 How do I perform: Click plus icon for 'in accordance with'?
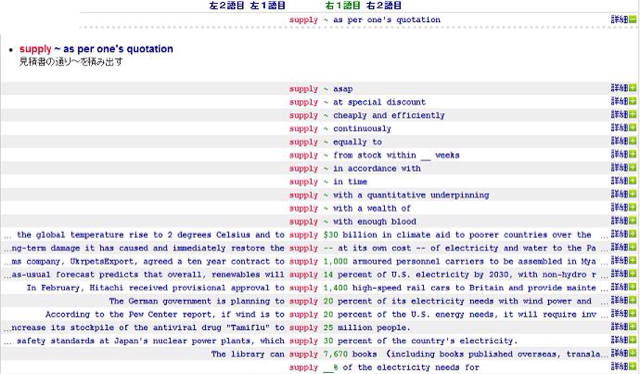[633, 167]
